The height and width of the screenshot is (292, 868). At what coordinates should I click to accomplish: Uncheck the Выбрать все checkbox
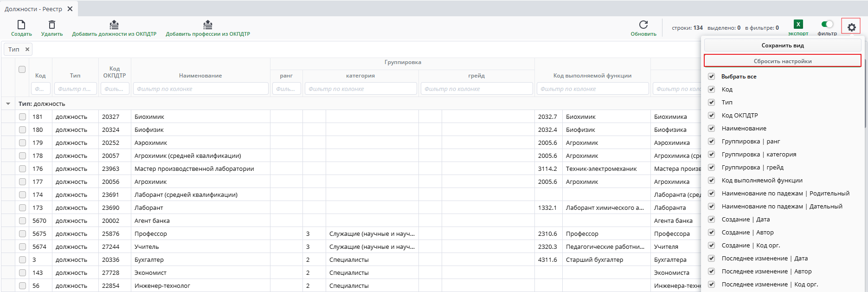coord(712,77)
